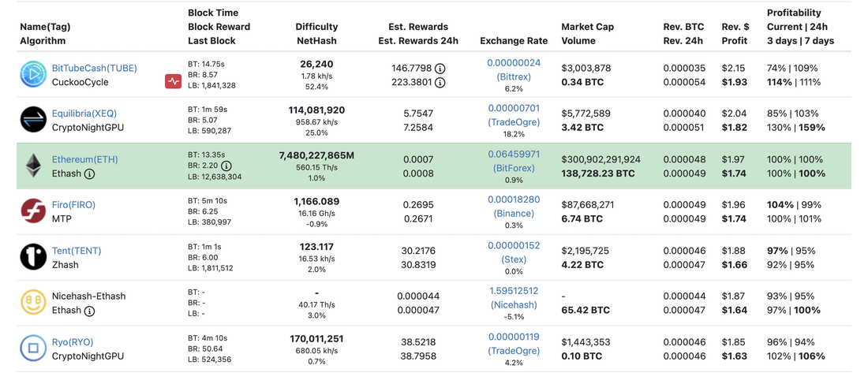
Task: Click Ryo market cap $1,443,353
Action: tap(586, 342)
